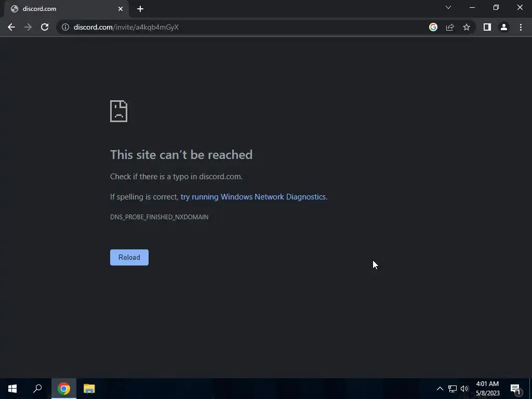Go back to the previous page
Viewport: 532px width, 399px height.
click(x=11, y=27)
